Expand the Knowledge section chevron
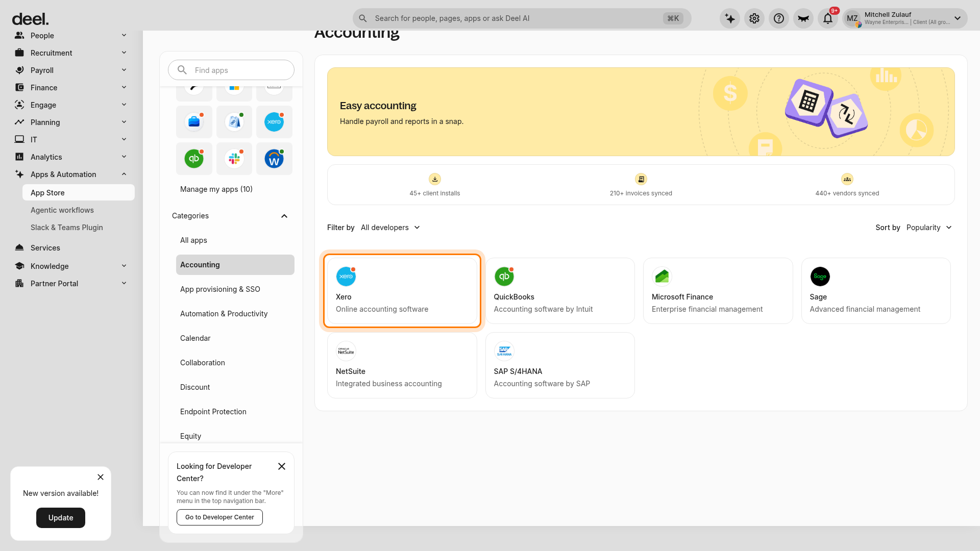This screenshot has width=980, height=551. point(124,266)
